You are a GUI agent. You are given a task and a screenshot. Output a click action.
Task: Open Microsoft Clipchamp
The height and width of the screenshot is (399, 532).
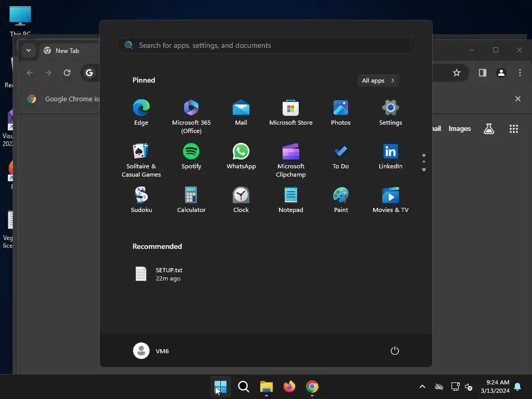(291, 160)
